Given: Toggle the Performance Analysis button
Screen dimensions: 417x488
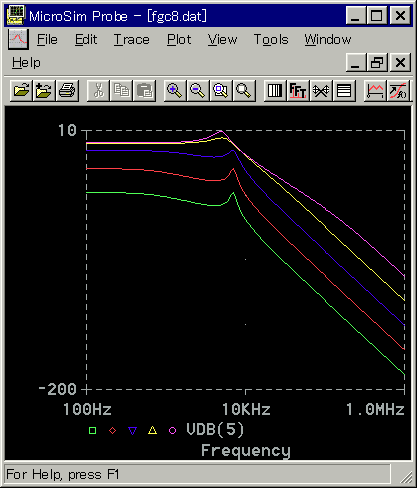Looking at the screenshot, I should (x=321, y=90).
